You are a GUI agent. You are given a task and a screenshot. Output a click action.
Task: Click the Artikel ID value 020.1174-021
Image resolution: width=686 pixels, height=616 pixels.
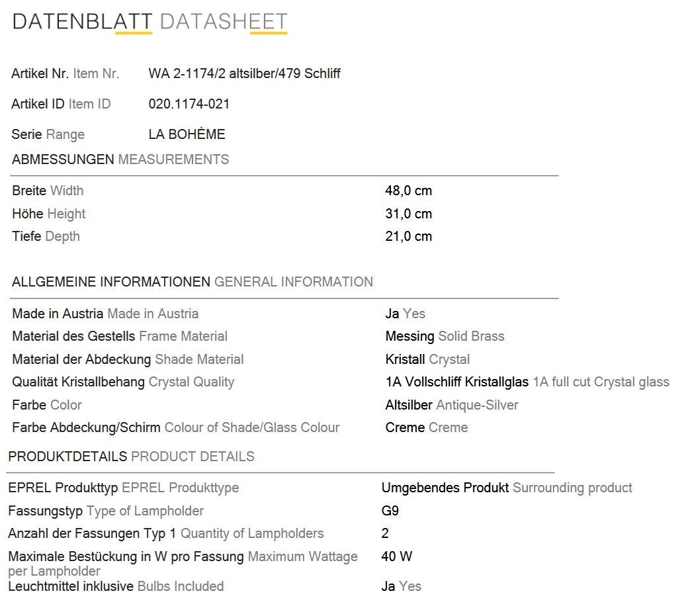tap(189, 104)
